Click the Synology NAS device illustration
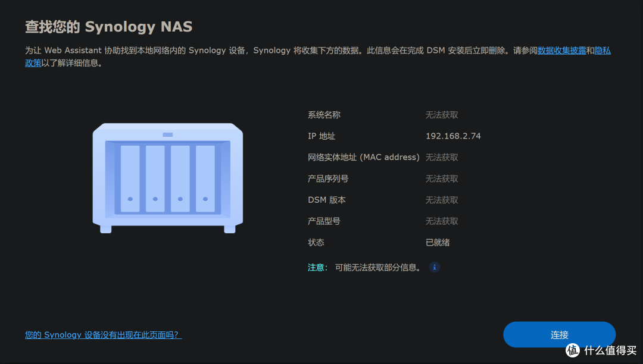Screen dimensions: 643x364 (168, 178)
